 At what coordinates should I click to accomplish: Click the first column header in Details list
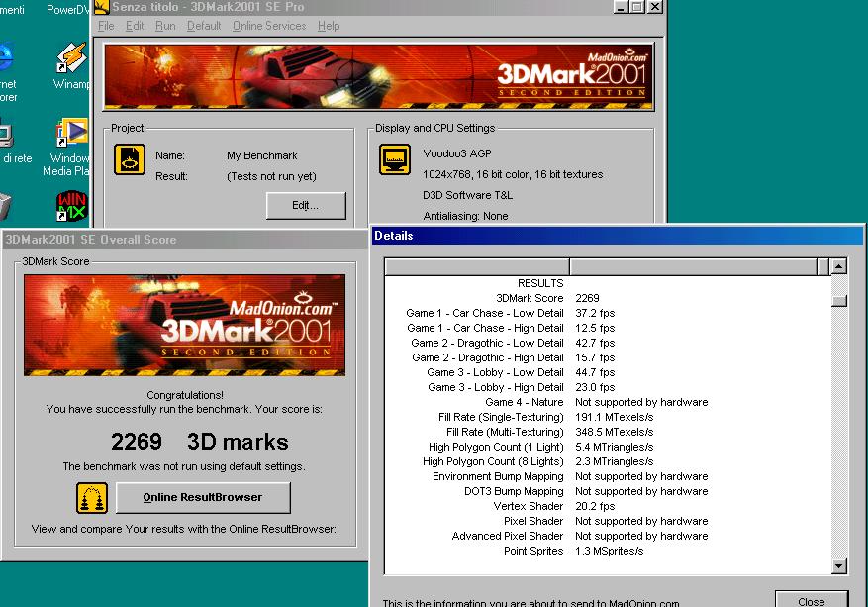[x=477, y=266]
